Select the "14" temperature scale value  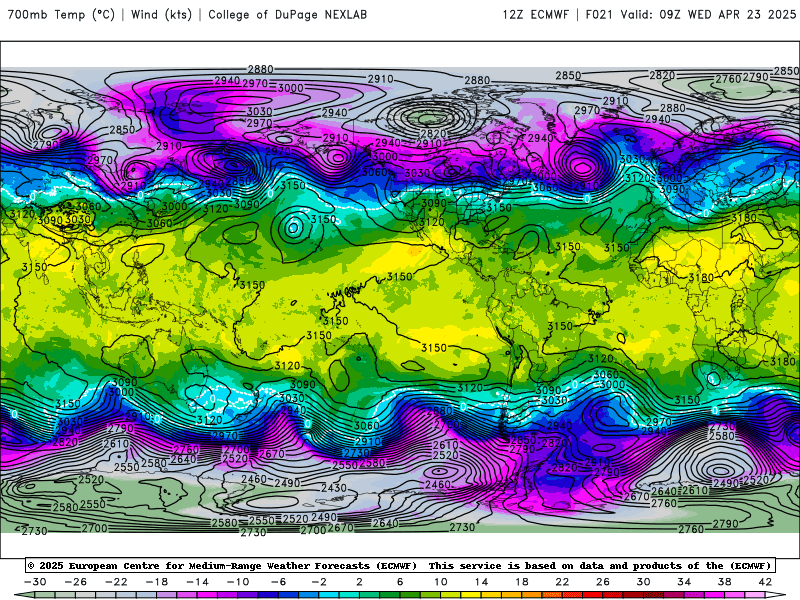point(481,582)
